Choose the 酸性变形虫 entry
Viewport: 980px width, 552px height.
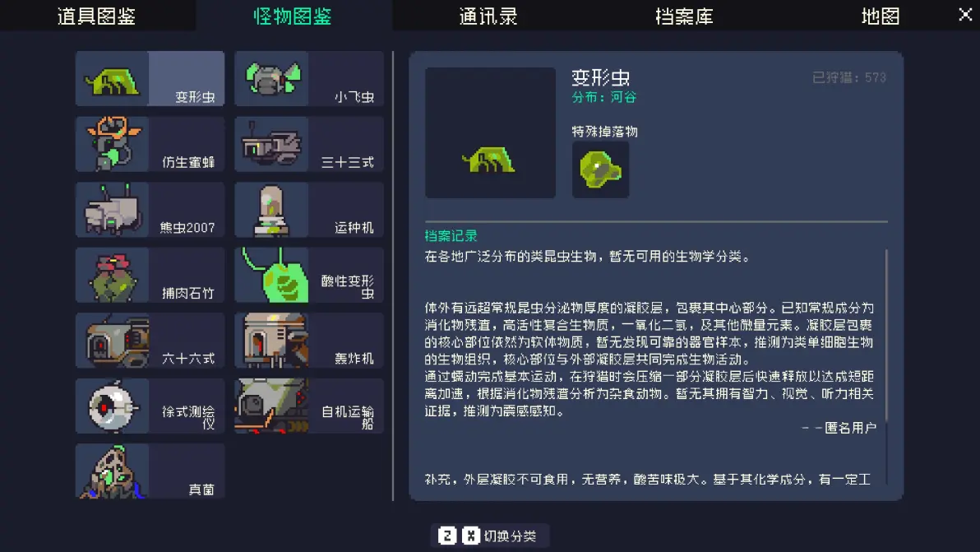click(309, 275)
